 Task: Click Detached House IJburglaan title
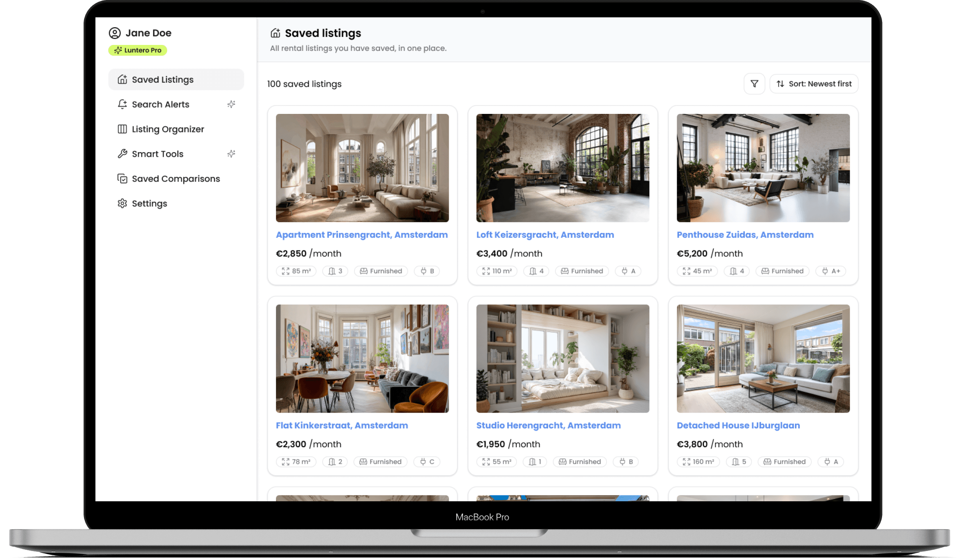click(x=738, y=426)
